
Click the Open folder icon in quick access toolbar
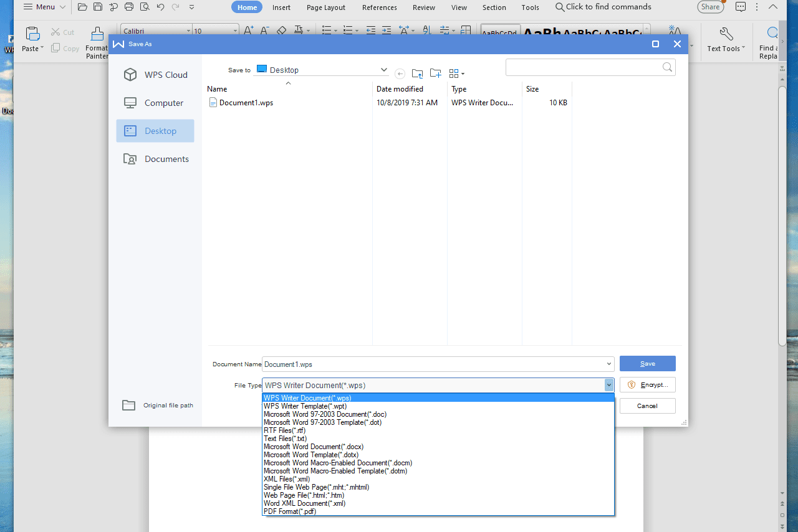click(82, 7)
